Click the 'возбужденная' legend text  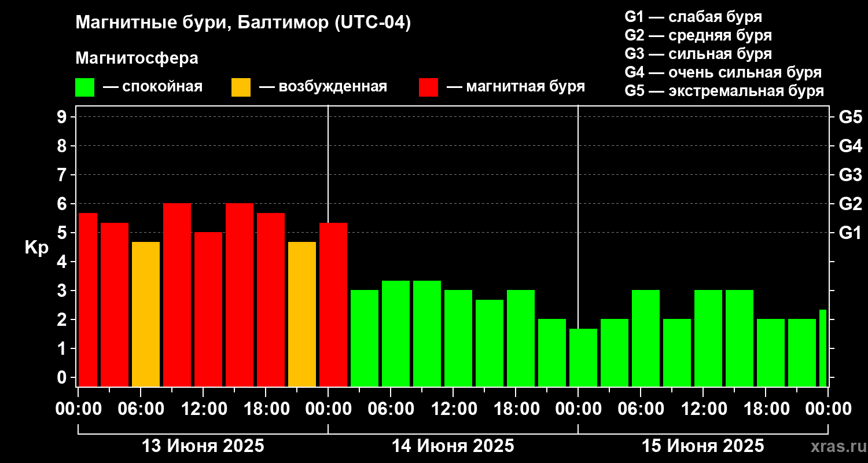[333, 87]
